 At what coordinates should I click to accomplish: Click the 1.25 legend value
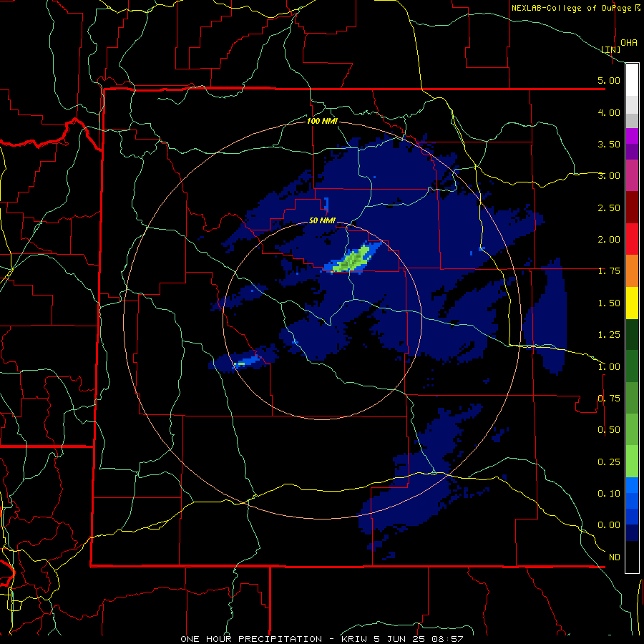point(609,335)
